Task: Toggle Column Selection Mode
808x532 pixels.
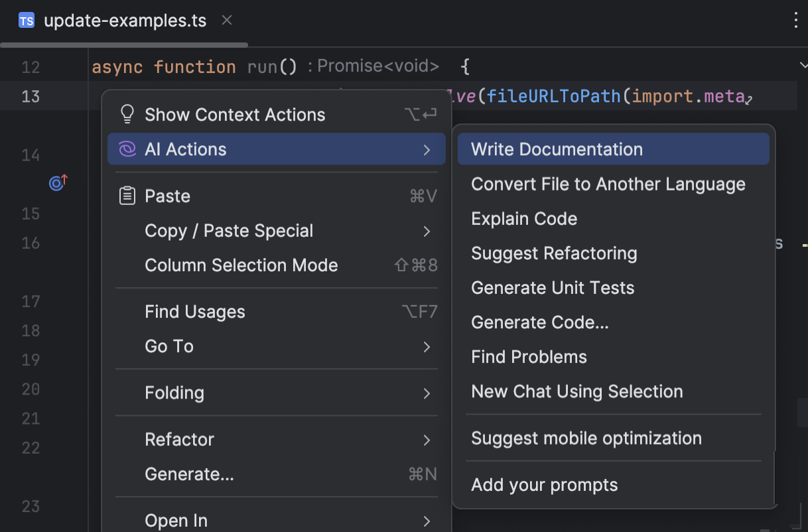Action: click(241, 265)
